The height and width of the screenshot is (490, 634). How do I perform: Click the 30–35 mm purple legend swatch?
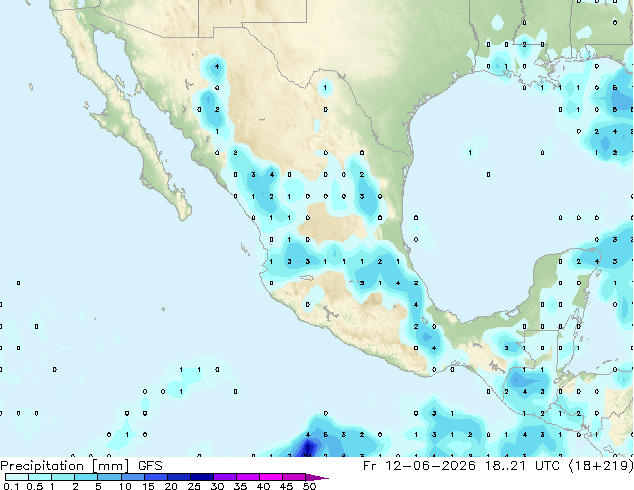[225, 477]
